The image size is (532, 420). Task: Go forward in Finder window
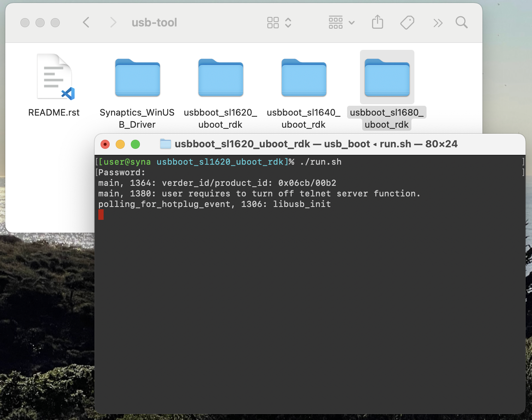tap(113, 22)
